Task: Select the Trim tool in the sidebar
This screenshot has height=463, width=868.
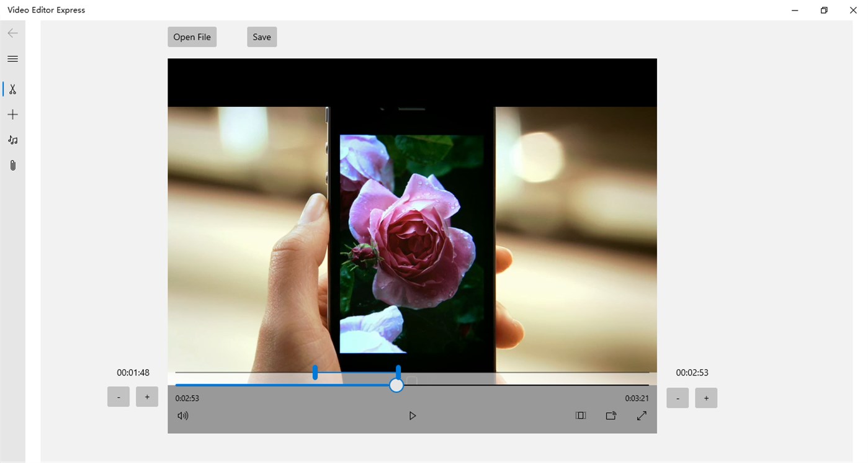Action: click(x=12, y=89)
